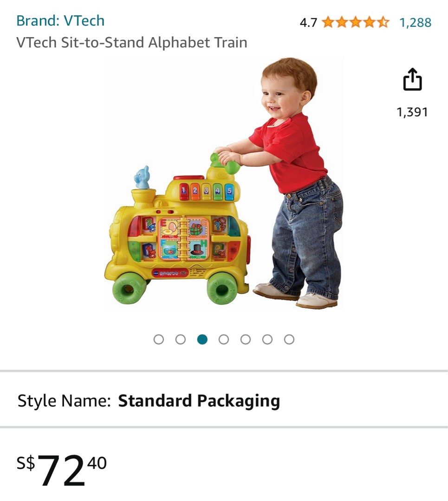
Task: Select the seventh image carousel dot
Action: (289, 339)
